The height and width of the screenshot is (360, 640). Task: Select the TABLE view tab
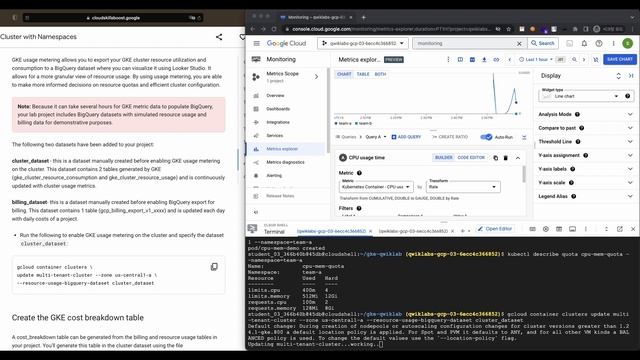point(363,74)
